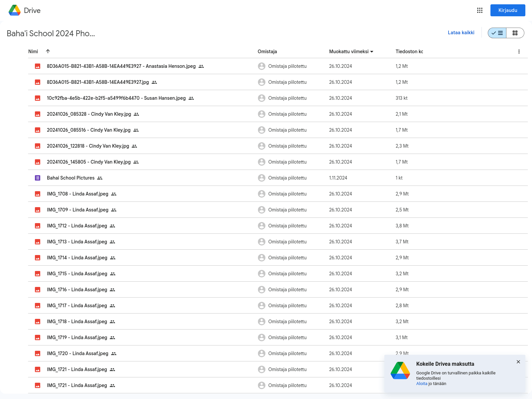
Task: Click image icon of 8D36A015...E3927.jpg file
Action: pos(38,82)
